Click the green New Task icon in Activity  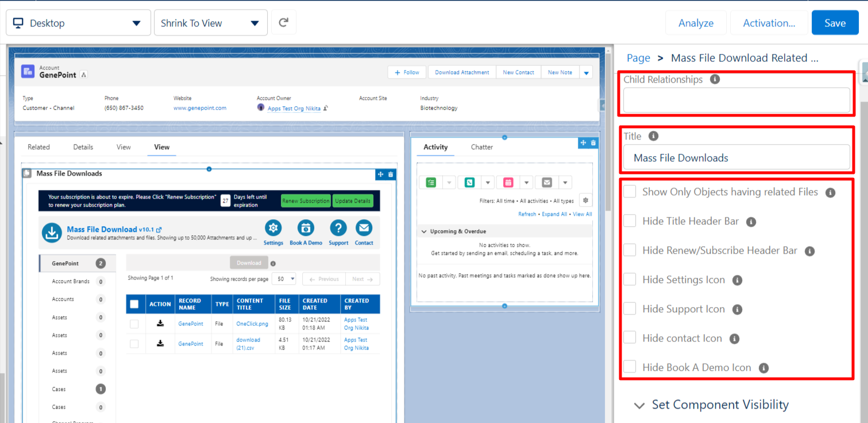(431, 183)
